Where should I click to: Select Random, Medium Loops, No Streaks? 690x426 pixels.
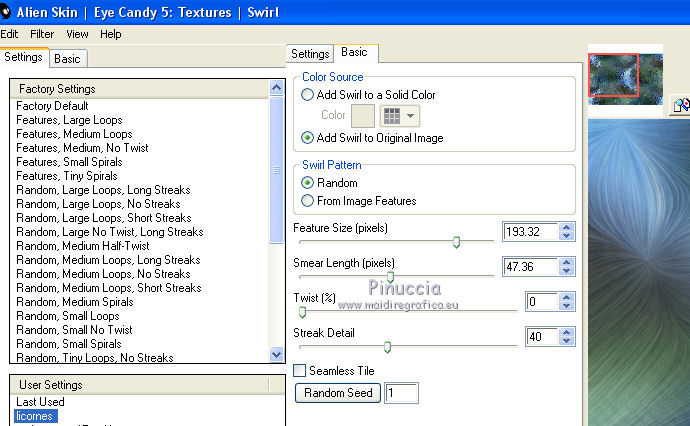103,274
